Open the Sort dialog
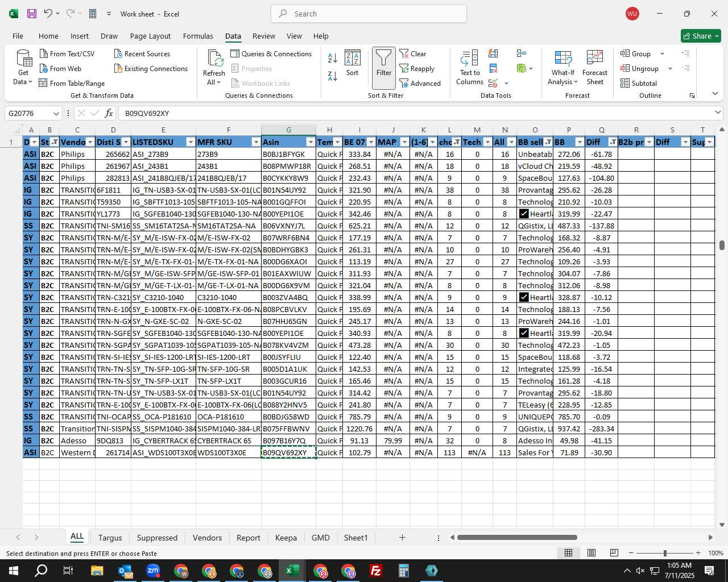This screenshot has height=582, width=728. pos(353,63)
